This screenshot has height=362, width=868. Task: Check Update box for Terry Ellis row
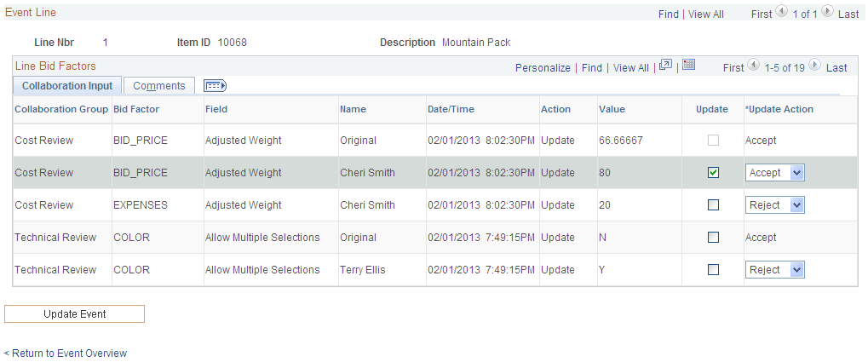(714, 269)
